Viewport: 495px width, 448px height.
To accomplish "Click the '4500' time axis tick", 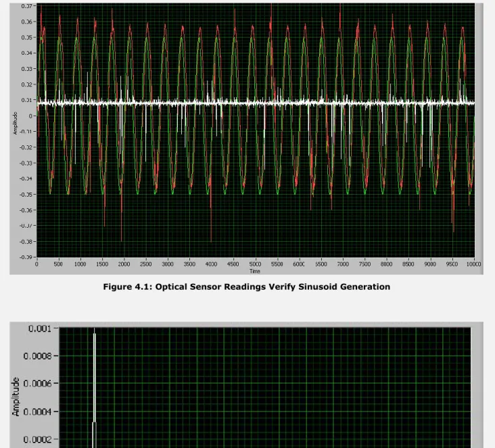I will [x=233, y=264].
